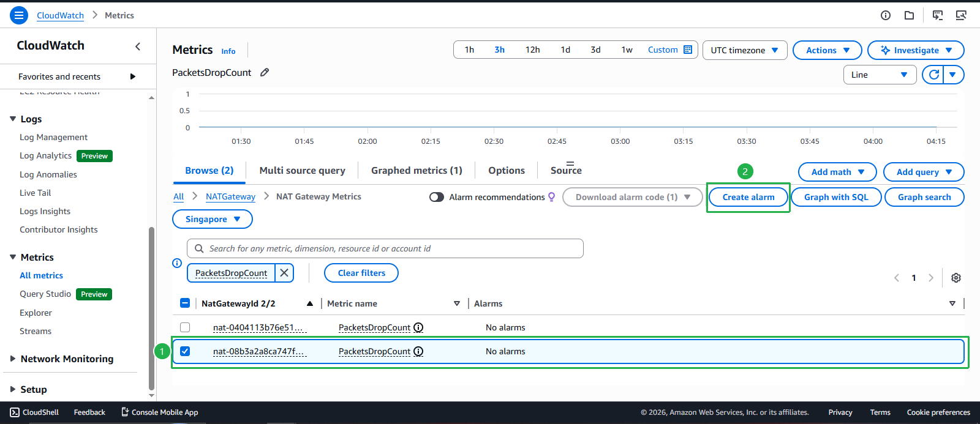Screen dimensions: 980x424
Task: Sort by the NatGatewayId column arrow
Action: 310,303
